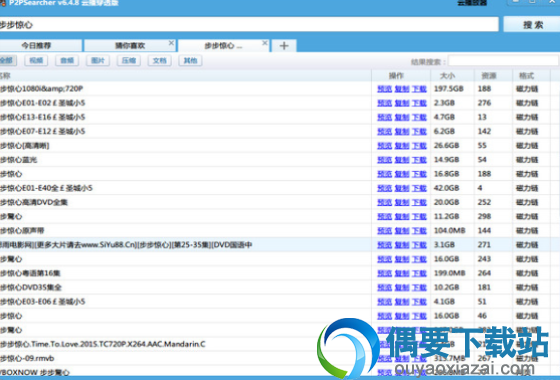Click the 操作 column header
This screenshot has height=380, width=560.
pos(401,76)
